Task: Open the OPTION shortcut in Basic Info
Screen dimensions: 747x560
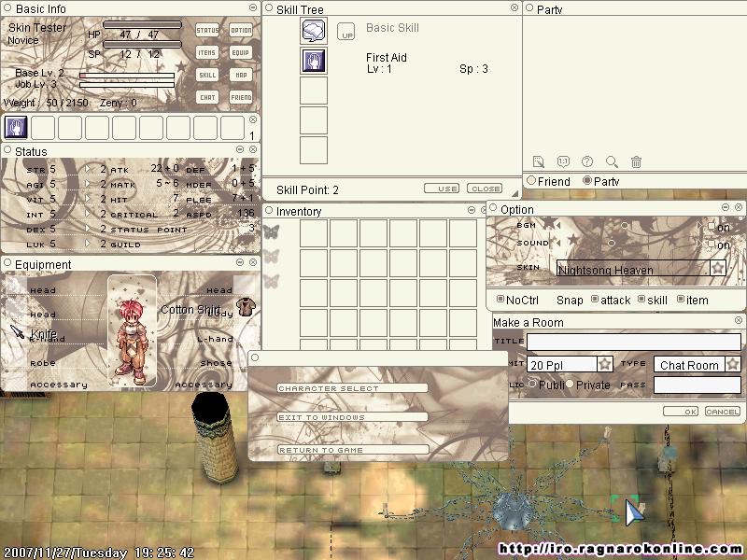Action: [x=241, y=30]
